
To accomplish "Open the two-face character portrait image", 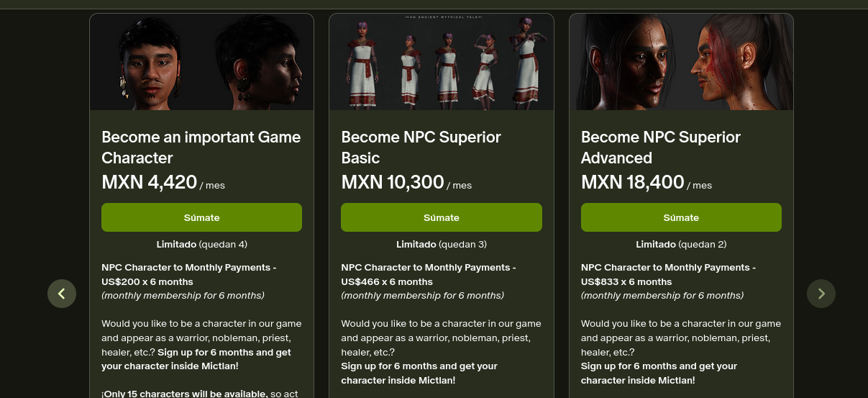I will point(201,63).
